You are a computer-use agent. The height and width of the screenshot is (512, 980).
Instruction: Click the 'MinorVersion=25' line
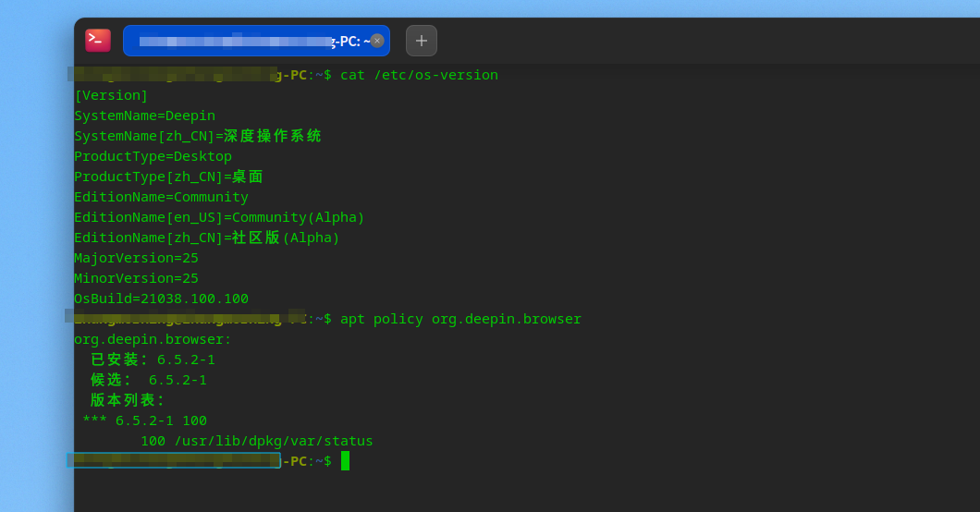tap(136, 278)
